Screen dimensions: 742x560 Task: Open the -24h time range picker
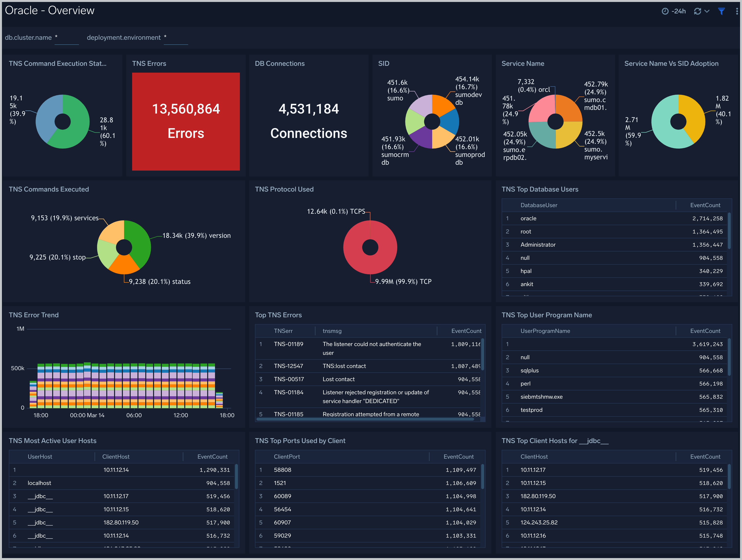click(x=674, y=11)
